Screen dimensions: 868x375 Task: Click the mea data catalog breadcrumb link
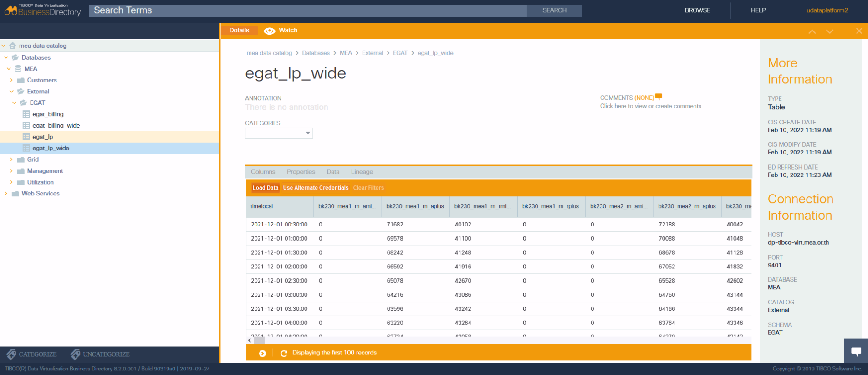pyautogui.click(x=269, y=53)
